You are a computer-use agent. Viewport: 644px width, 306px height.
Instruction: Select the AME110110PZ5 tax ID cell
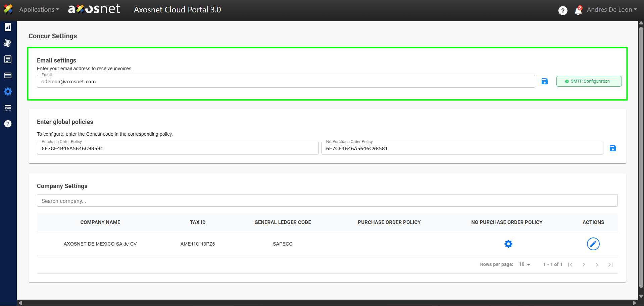(x=198, y=244)
